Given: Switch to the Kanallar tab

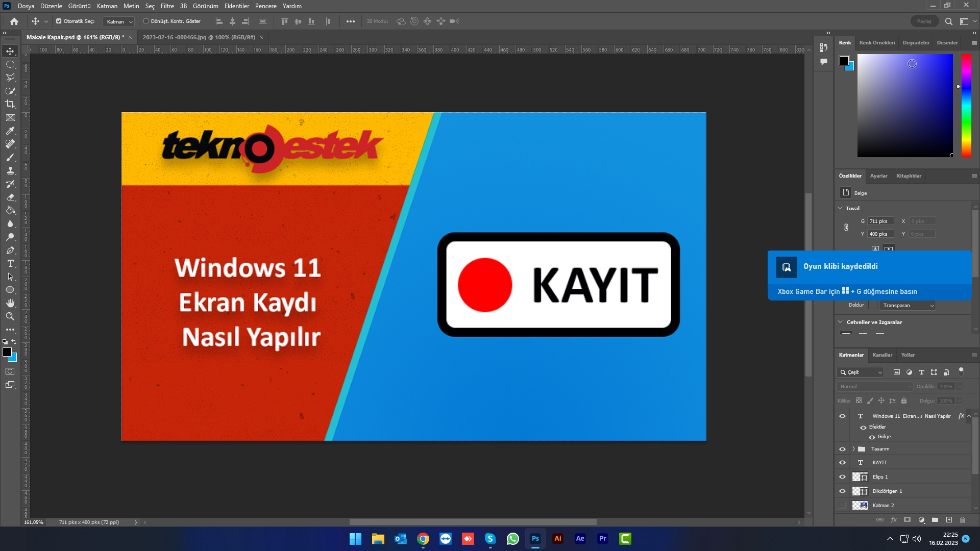Looking at the screenshot, I should tap(883, 355).
